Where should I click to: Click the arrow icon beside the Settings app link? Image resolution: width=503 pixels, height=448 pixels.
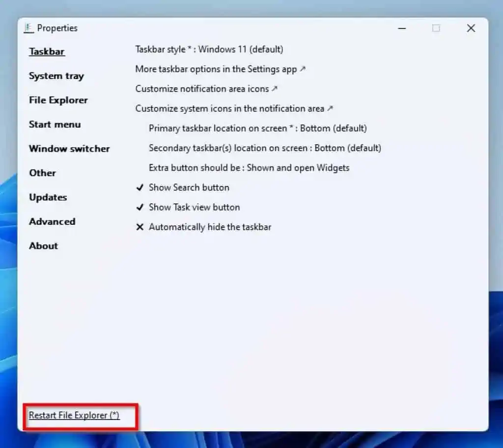(303, 69)
